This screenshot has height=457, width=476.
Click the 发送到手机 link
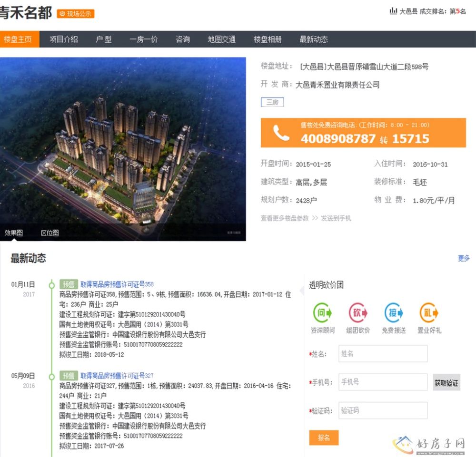336,218
